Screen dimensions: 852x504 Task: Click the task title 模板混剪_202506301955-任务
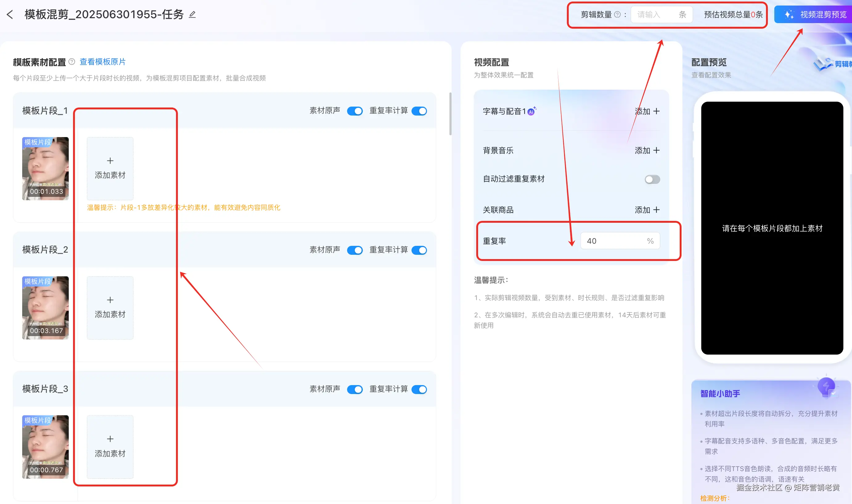coord(104,14)
